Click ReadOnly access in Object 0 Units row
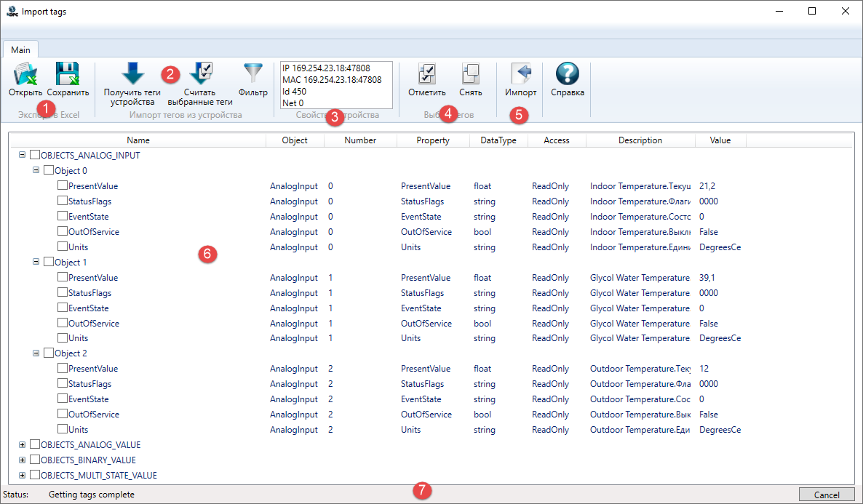The height and width of the screenshot is (504, 863). pyautogui.click(x=550, y=247)
